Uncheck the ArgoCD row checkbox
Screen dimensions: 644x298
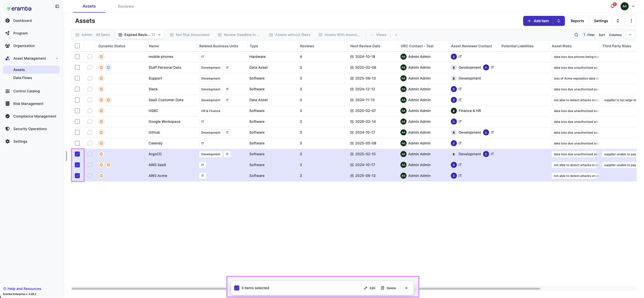pos(77,154)
